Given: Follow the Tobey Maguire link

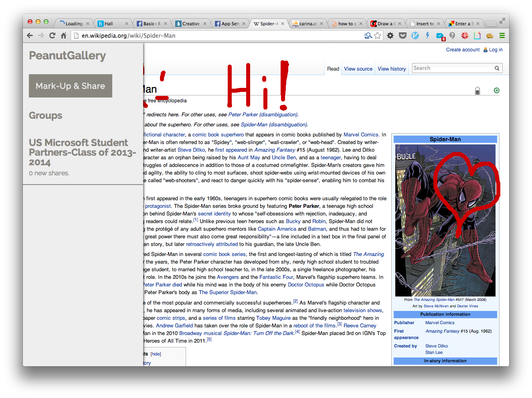Looking at the screenshot, I should click(273, 318).
